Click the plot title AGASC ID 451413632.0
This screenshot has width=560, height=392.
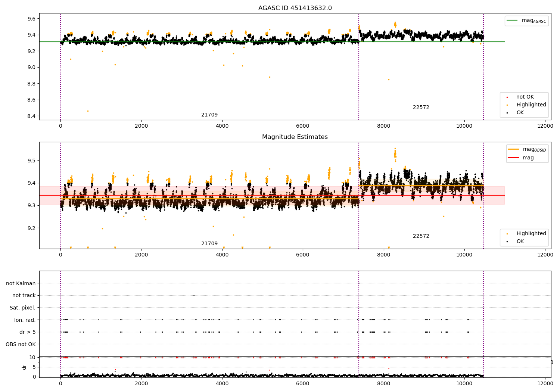click(x=295, y=8)
